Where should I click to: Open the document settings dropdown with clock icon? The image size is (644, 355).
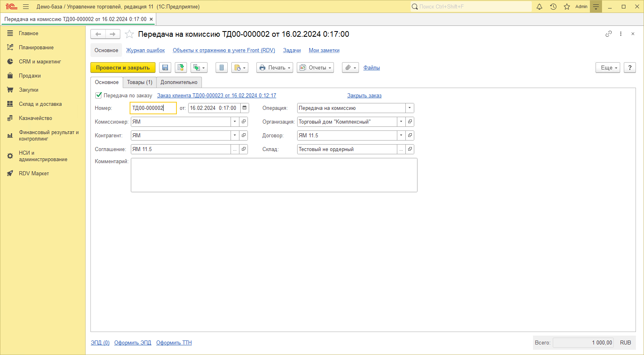[x=240, y=68]
